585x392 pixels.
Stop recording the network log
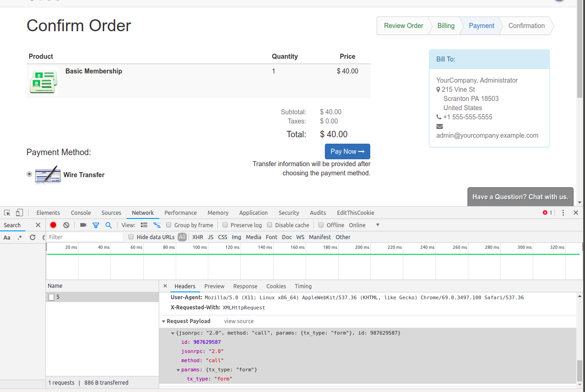53,225
